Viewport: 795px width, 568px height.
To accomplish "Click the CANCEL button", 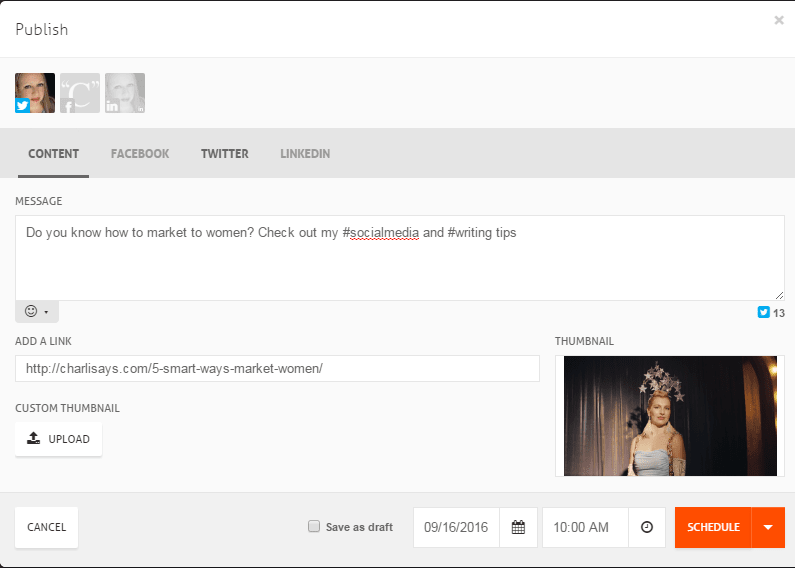I will (x=47, y=527).
